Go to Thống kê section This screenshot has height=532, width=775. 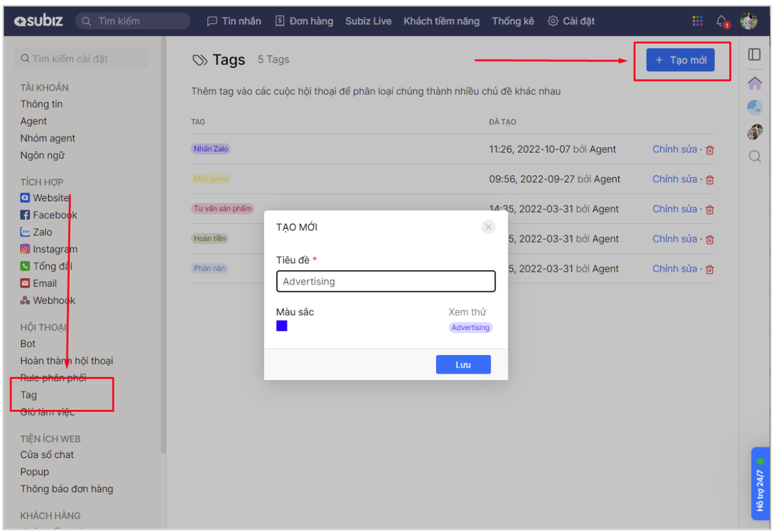(513, 21)
